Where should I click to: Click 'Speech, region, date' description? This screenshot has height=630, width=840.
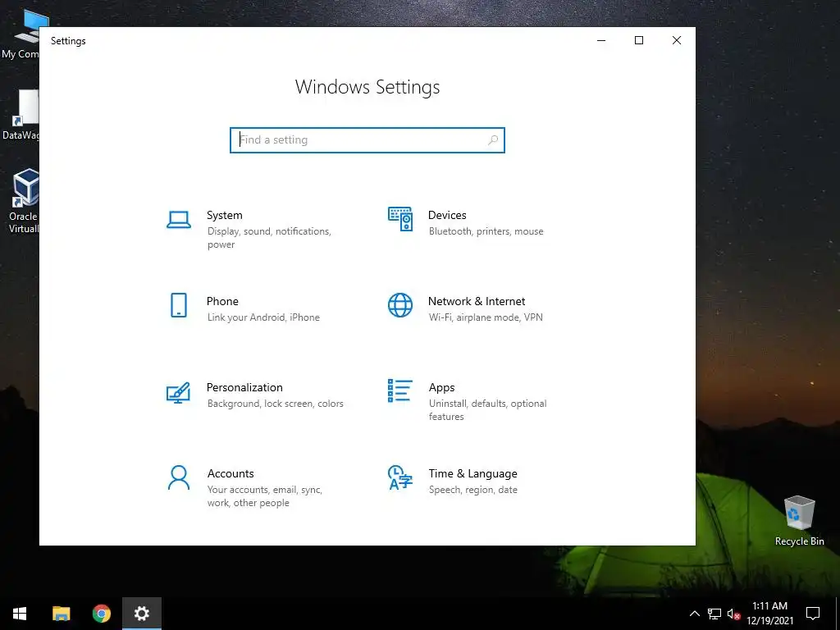[473, 490]
